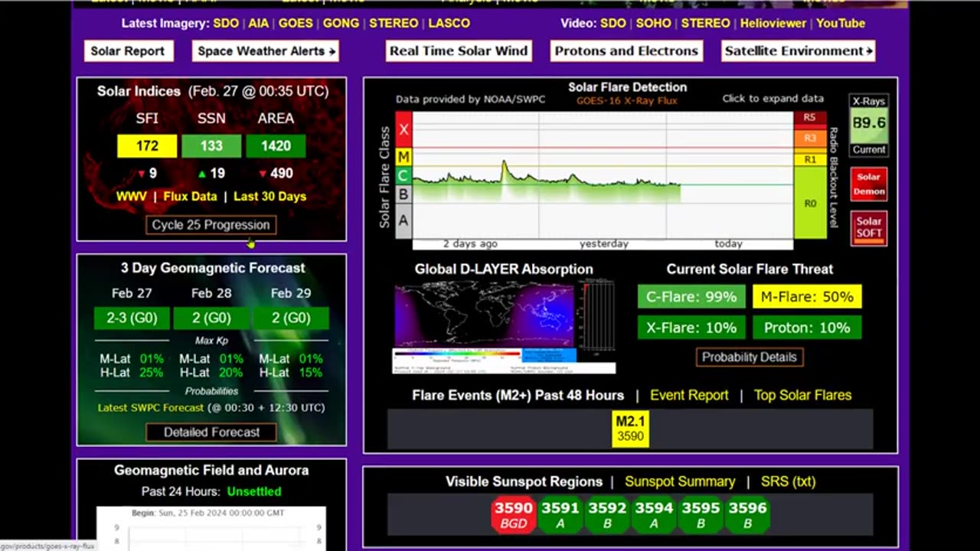Open the WWV link
Screen dimensions: 980x551
[131, 197]
